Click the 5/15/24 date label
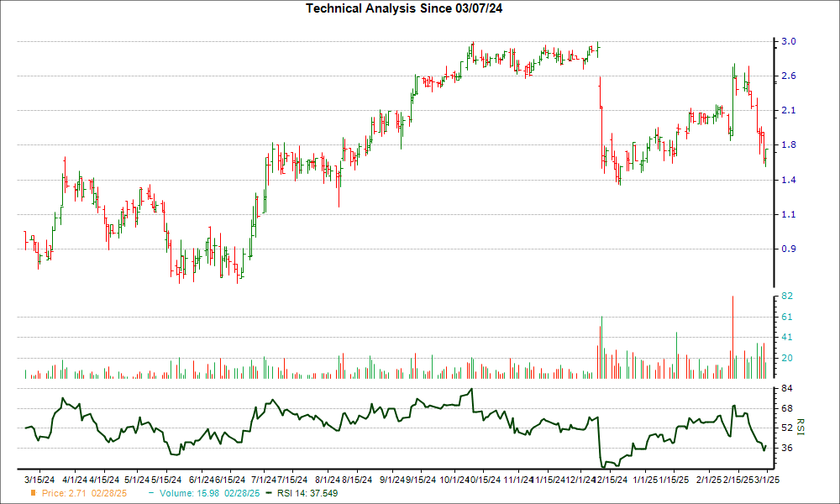Screen dimensions: 840x504 [x=166, y=480]
